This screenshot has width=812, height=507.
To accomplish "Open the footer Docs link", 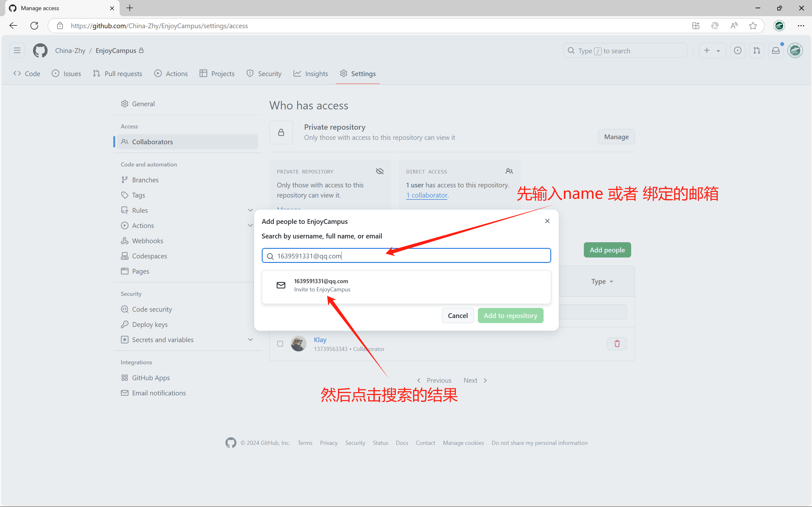I will tap(402, 443).
